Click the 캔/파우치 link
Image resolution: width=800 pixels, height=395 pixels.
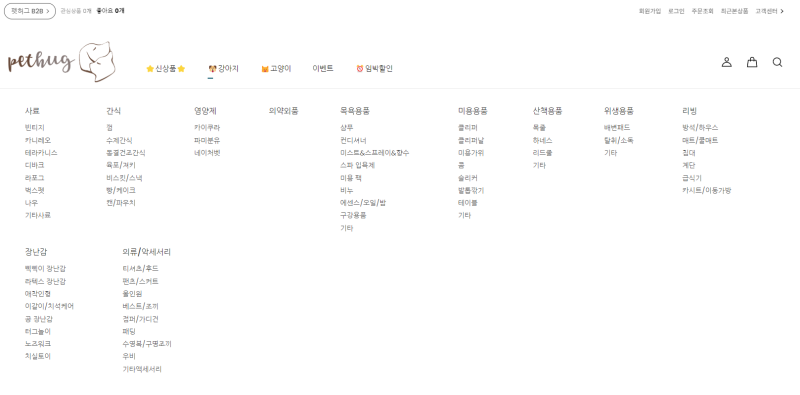120,203
